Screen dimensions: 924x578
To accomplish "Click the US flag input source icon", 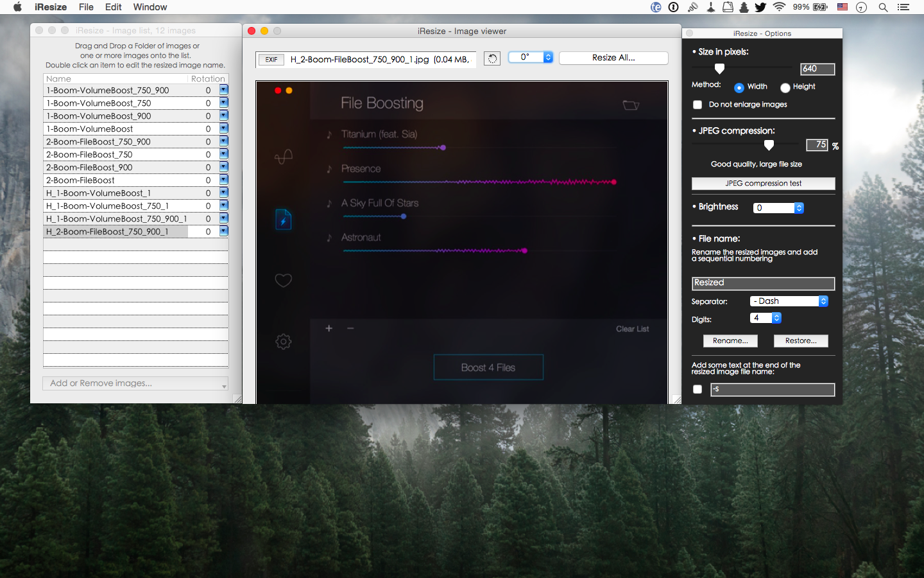I will click(x=843, y=7).
